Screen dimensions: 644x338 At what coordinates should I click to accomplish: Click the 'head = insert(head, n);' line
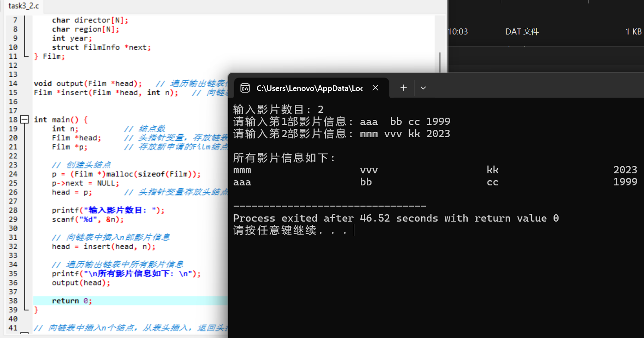pyautogui.click(x=103, y=246)
